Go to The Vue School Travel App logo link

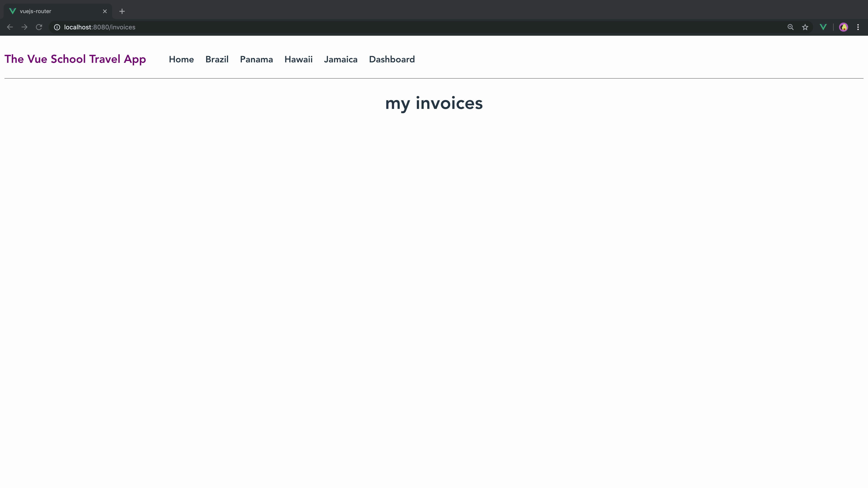tap(75, 59)
